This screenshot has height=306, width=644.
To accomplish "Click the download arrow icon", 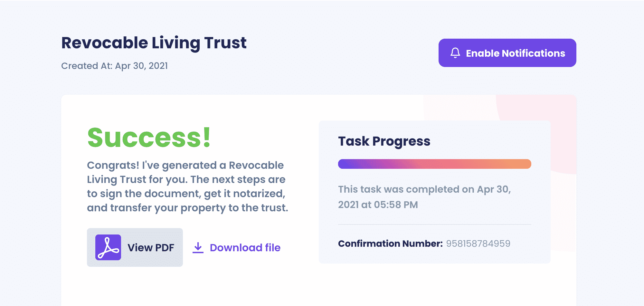I will (x=198, y=248).
